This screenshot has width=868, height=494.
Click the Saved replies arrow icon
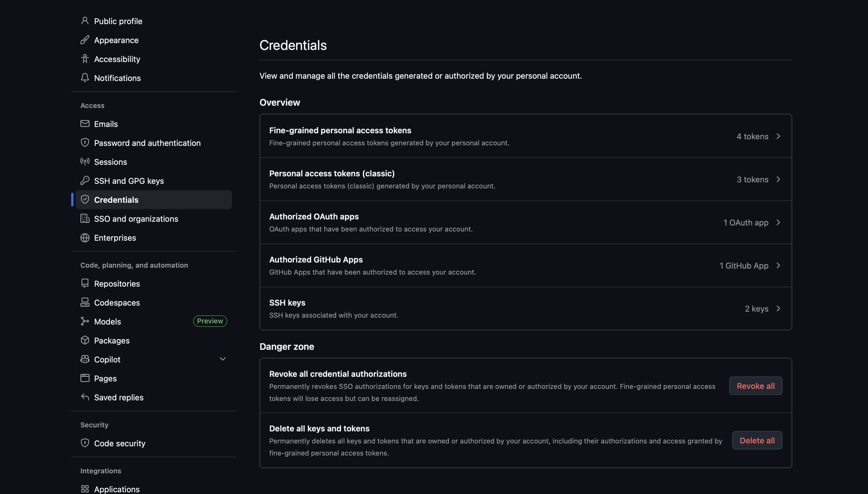click(85, 397)
